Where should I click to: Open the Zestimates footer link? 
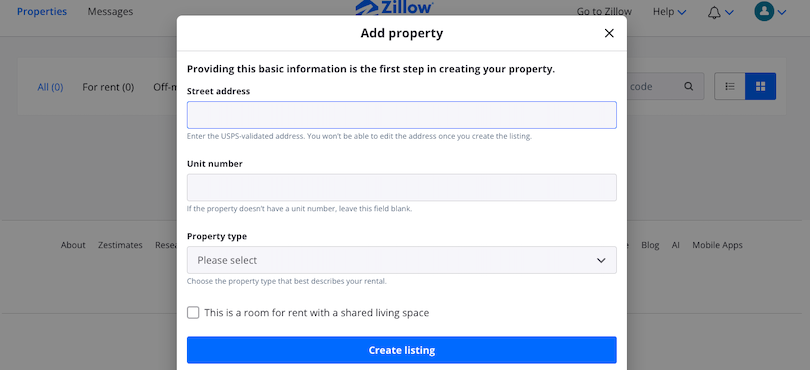pos(120,245)
